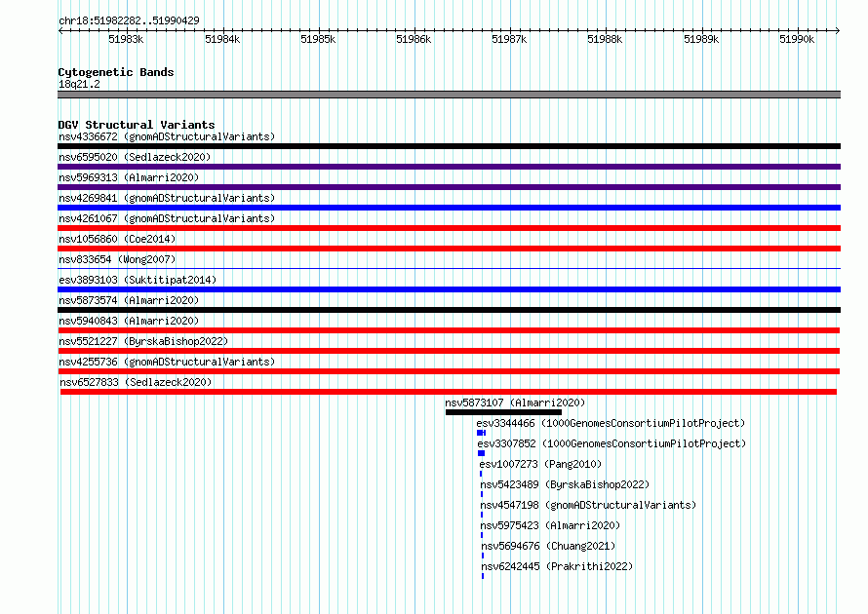Click red nsv4255736 variant bar
868x614 pixels.
pos(449,371)
